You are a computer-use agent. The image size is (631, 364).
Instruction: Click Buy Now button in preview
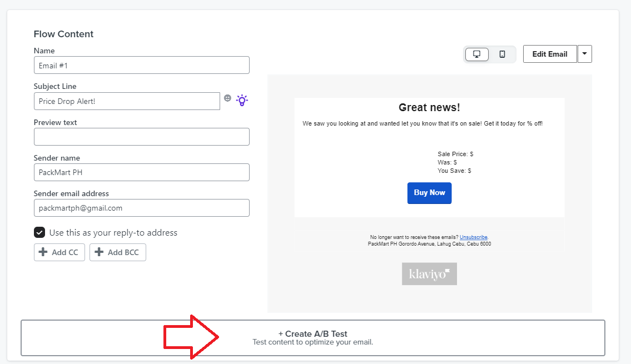[x=429, y=193]
